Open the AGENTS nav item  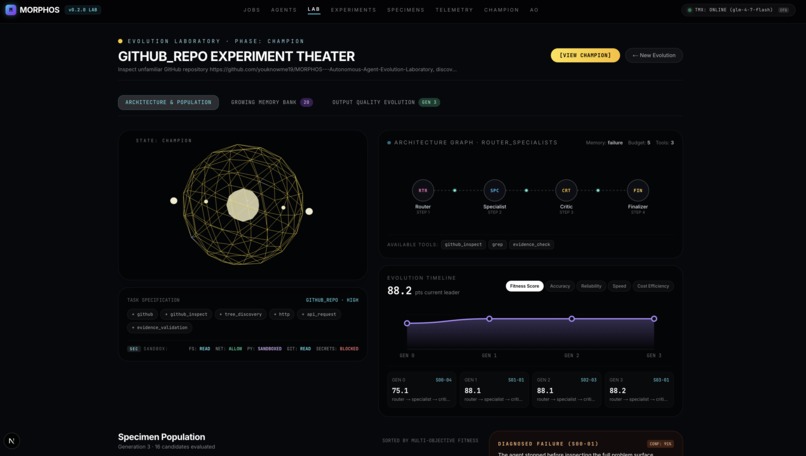(x=284, y=10)
